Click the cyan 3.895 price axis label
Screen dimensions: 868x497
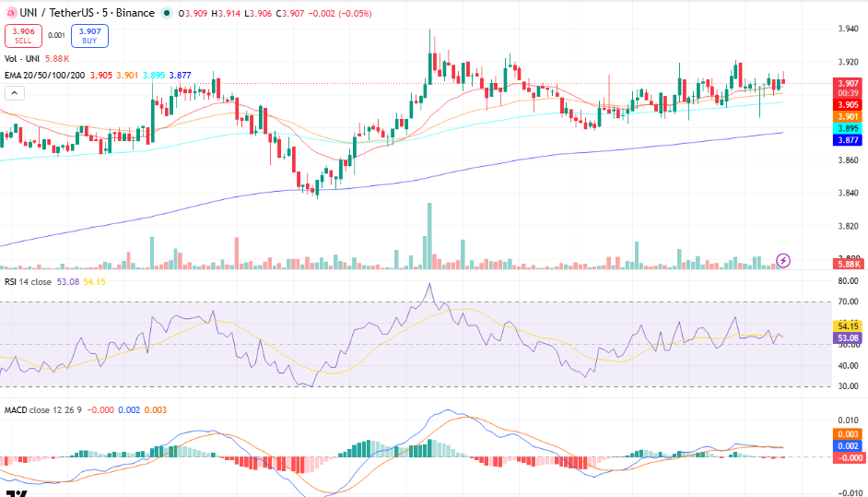(848, 128)
